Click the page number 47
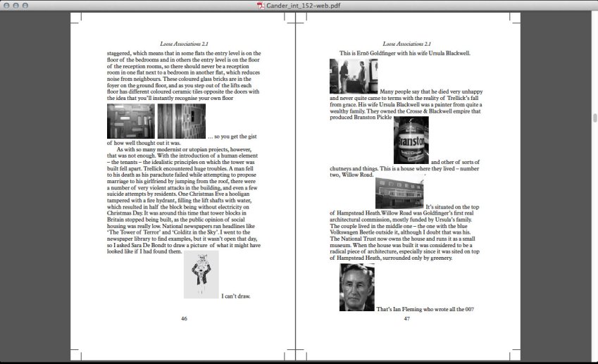Viewport: 598px width, 364px height. pyautogui.click(x=407, y=319)
